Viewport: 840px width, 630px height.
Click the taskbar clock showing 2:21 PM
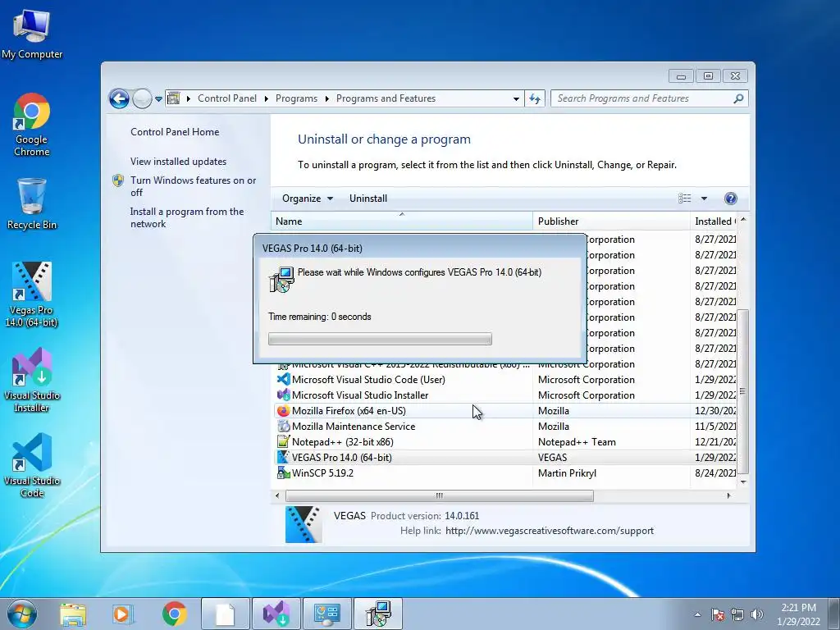click(798, 614)
